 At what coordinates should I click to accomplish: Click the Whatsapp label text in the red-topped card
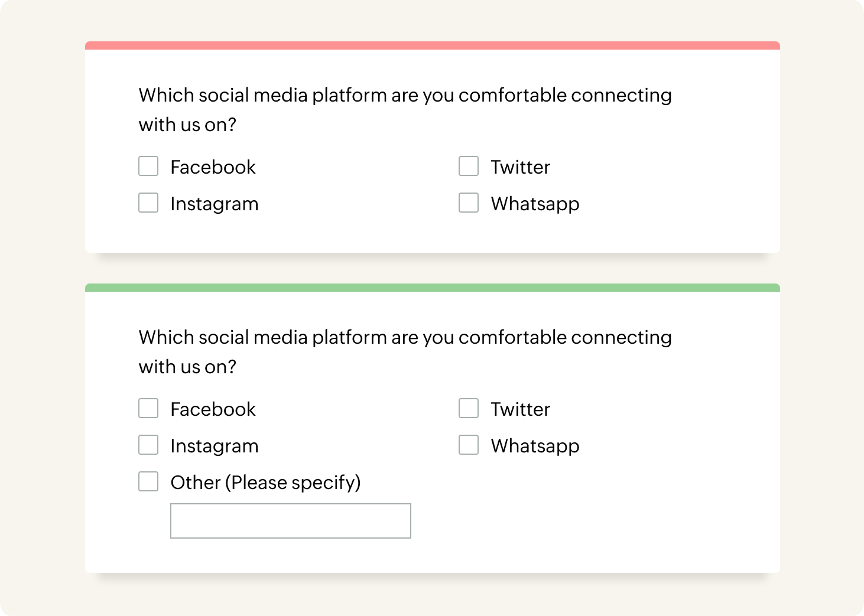535,204
